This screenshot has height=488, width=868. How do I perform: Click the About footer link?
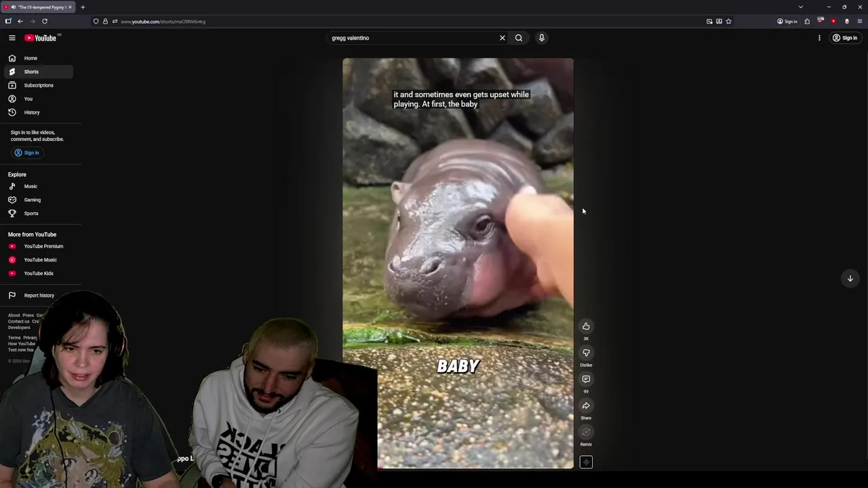point(14,315)
